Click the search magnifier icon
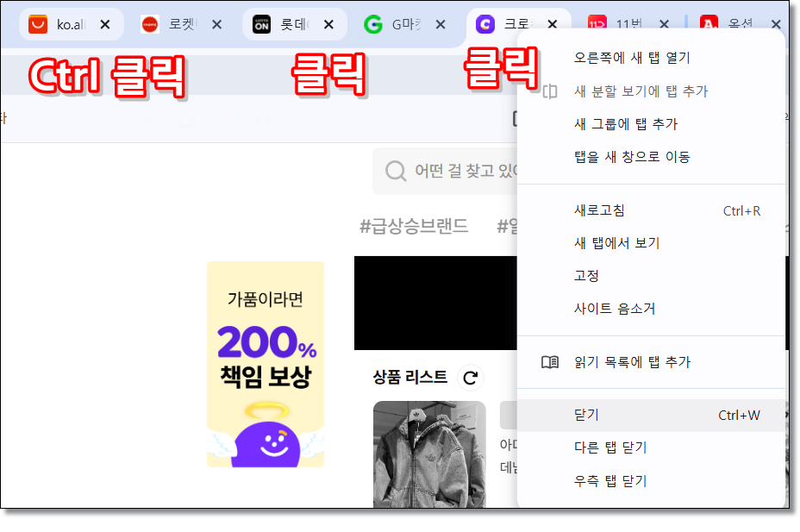This screenshot has height=532, width=800. tap(397, 171)
